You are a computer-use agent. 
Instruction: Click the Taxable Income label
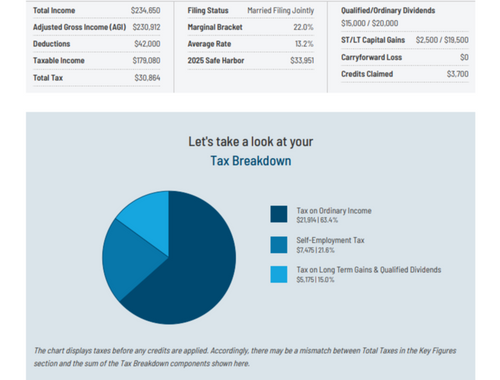(59, 60)
